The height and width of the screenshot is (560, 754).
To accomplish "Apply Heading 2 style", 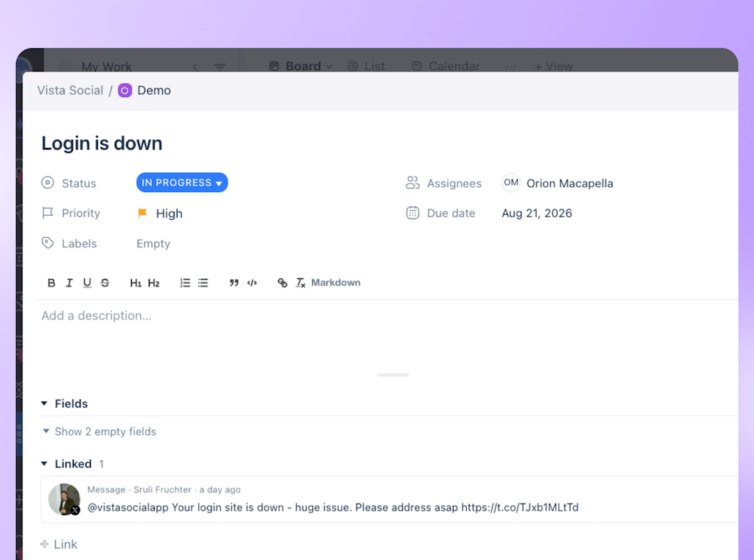I will point(154,283).
